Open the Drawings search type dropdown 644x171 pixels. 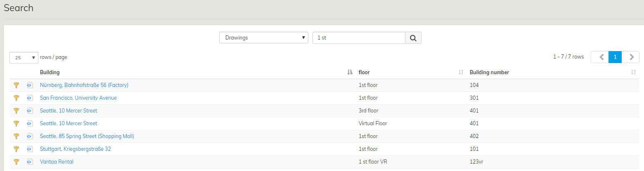coord(263,38)
